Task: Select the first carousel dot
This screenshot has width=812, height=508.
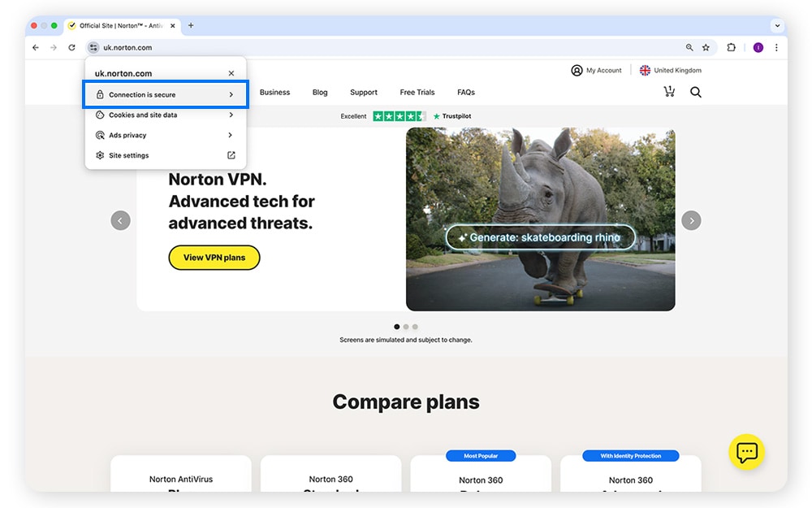Action: 397,327
